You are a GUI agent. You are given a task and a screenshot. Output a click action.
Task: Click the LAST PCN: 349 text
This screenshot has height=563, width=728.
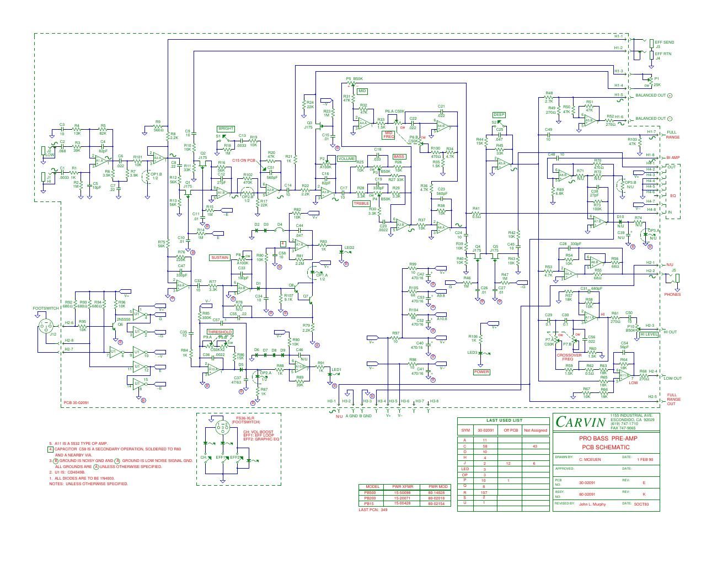(373, 510)
